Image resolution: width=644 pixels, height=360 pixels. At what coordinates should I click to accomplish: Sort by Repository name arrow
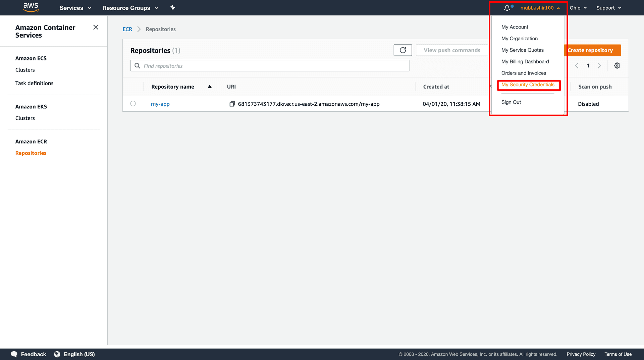[210, 87]
